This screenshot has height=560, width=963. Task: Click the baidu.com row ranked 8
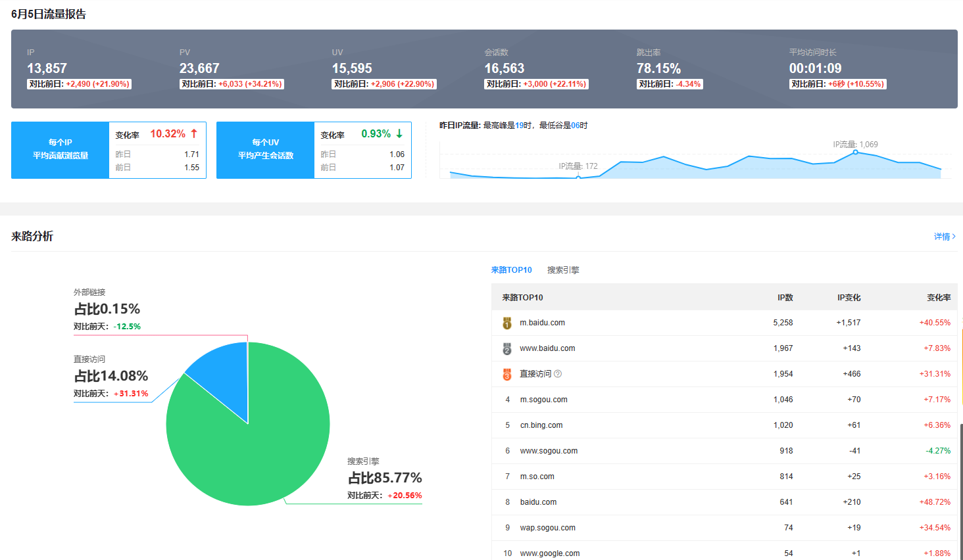point(724,502)
